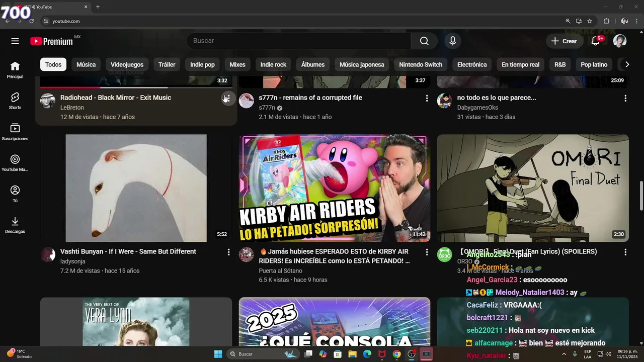Viewport: 644px width, 362px height.
Task: Open the Tú section in sidebar
Action: pyautogui.click(x=15, y=194)
